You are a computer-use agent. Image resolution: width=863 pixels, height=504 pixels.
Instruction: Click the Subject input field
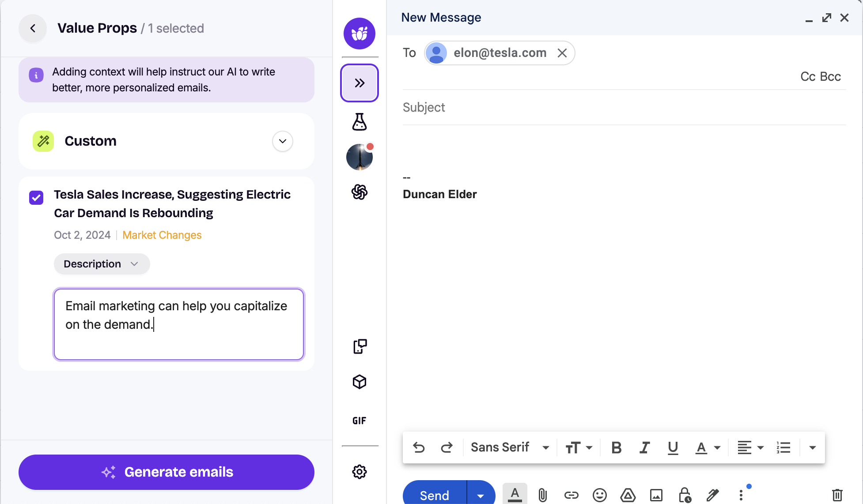[x=624, y=107]
